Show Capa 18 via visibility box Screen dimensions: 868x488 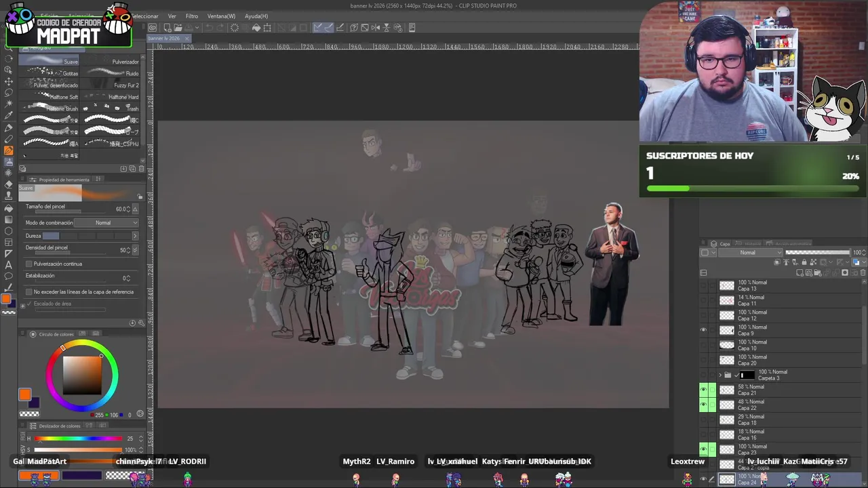[703, 420]
